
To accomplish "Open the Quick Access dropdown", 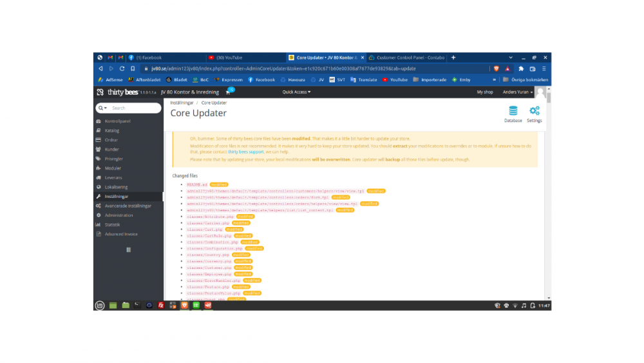I will coord(296,92).
